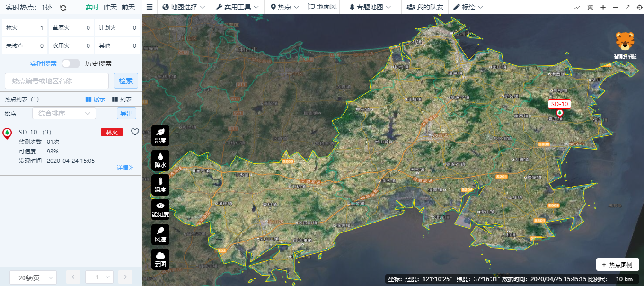Switch hotspot list to 列表 view
644x286 pixels.
pyautogui.click(x=122, y=99)
